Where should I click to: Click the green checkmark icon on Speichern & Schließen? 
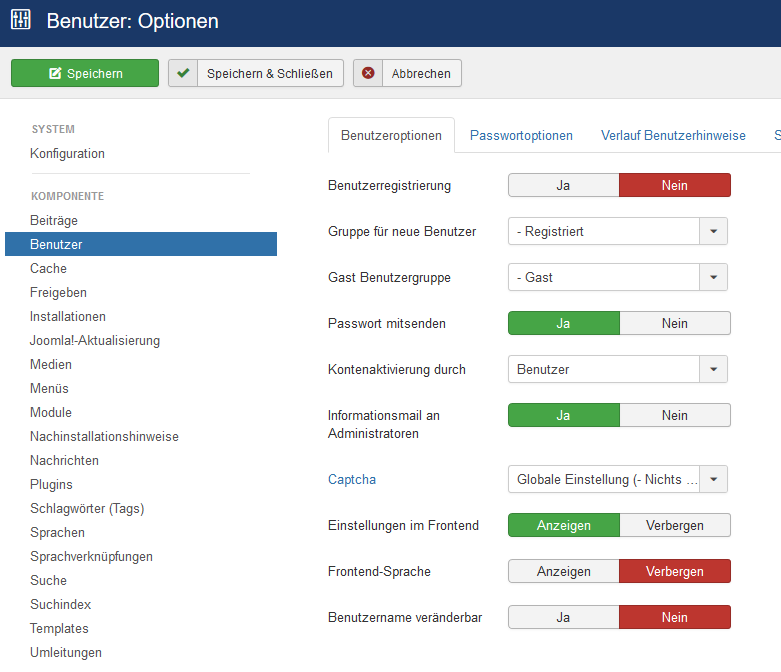[183, 73]
